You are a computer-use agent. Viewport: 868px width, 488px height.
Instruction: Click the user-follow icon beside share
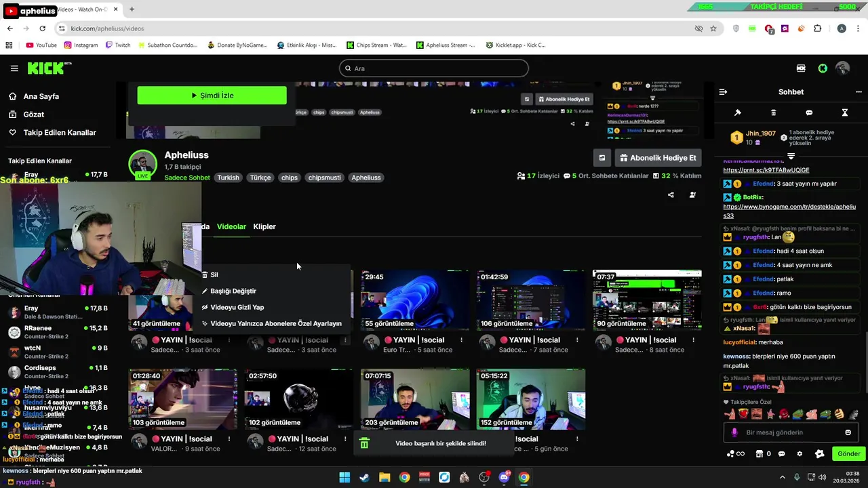click(x=692, y=195)
